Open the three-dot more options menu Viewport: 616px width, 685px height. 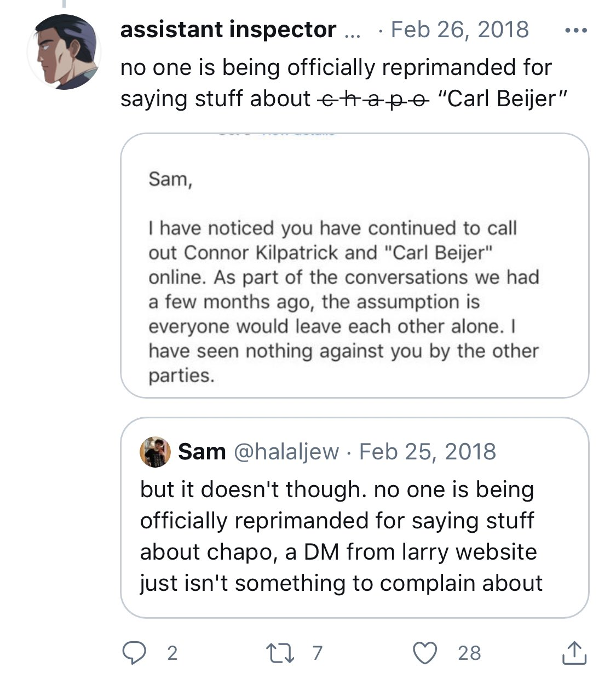(576, 31)
